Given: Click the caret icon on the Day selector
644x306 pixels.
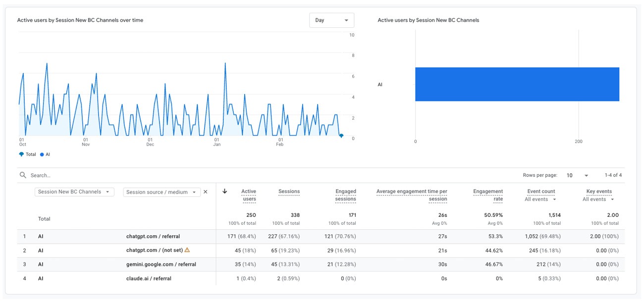Looking at the screenshot, I should tap(346, 20).
